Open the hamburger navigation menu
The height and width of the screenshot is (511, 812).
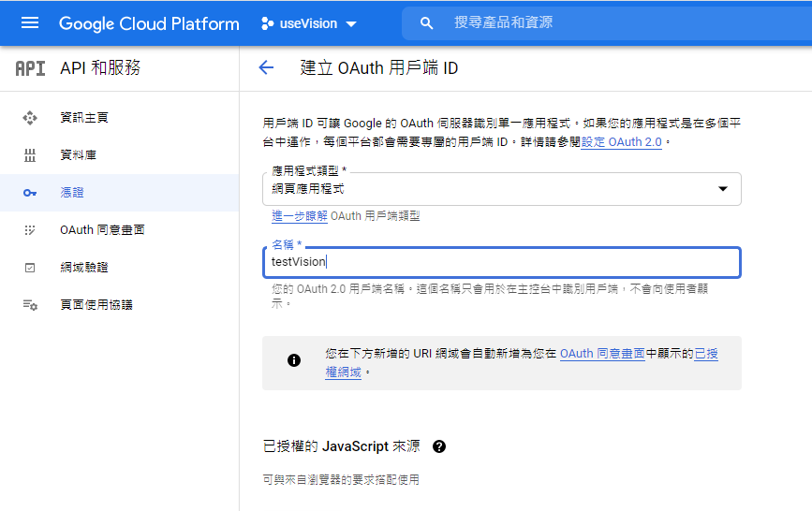[30, 23]
